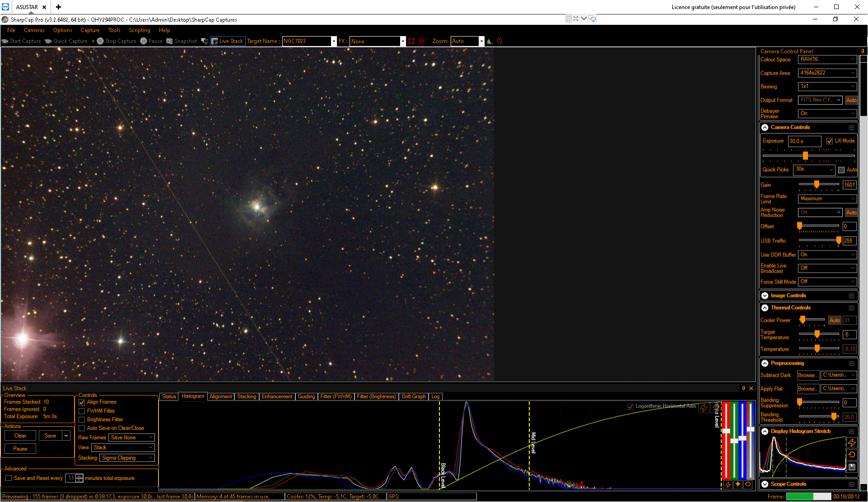Screen dimensions: 868x502
Task: Click the Snapshot toolbar icon
Action: (169, 41)
